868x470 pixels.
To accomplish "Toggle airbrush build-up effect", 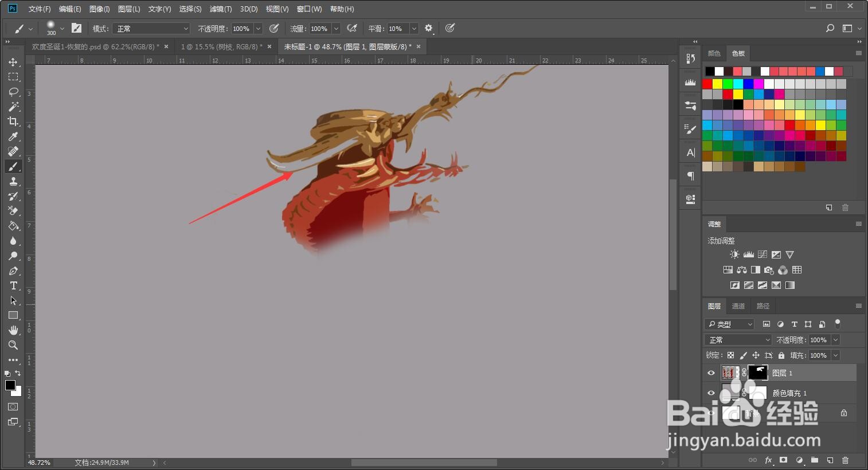I will 352,28.
